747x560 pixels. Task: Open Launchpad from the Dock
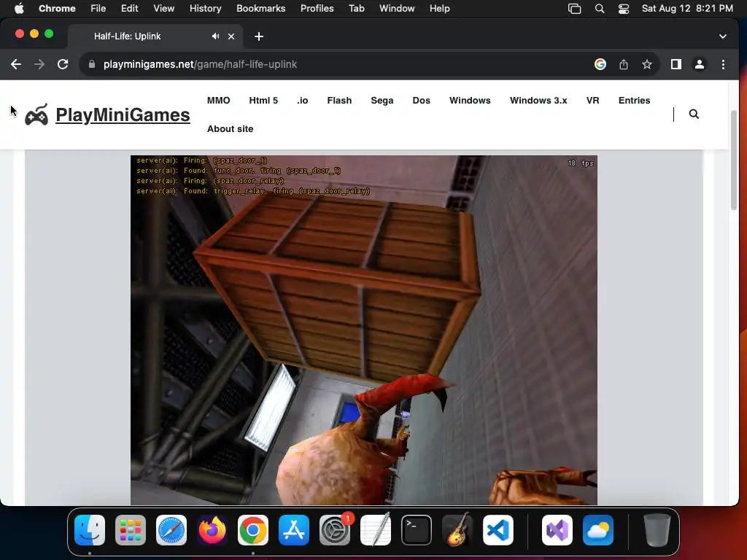(x=131, y=530)
